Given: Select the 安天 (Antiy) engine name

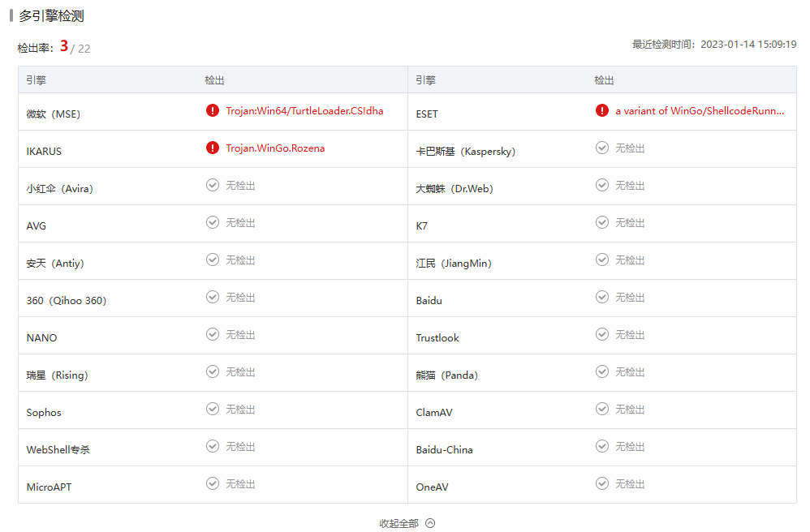Looking at the screenshot, I should point(54,264).
